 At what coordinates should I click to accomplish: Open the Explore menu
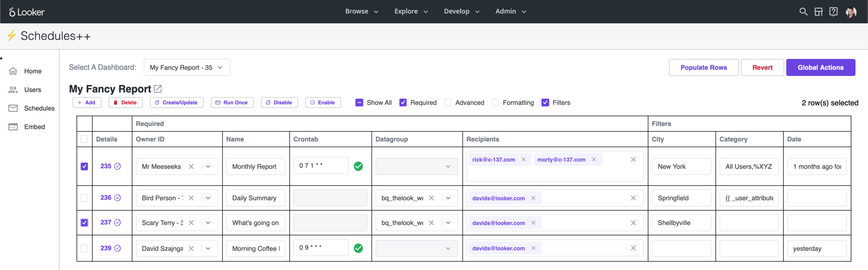click(411, 11)
